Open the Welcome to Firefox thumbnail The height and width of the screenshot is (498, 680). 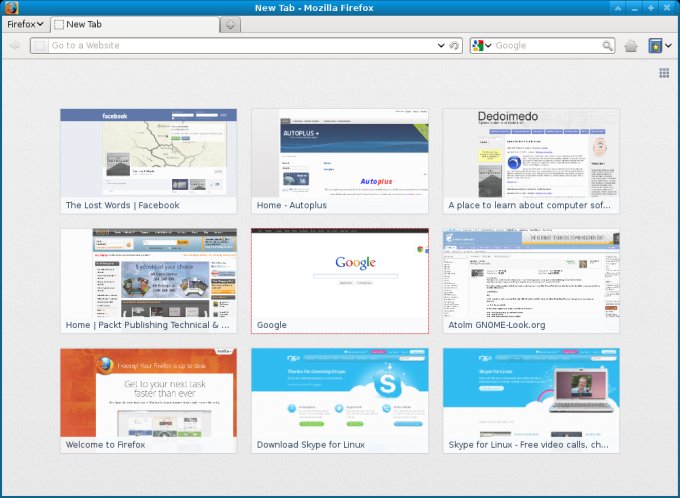148,400
